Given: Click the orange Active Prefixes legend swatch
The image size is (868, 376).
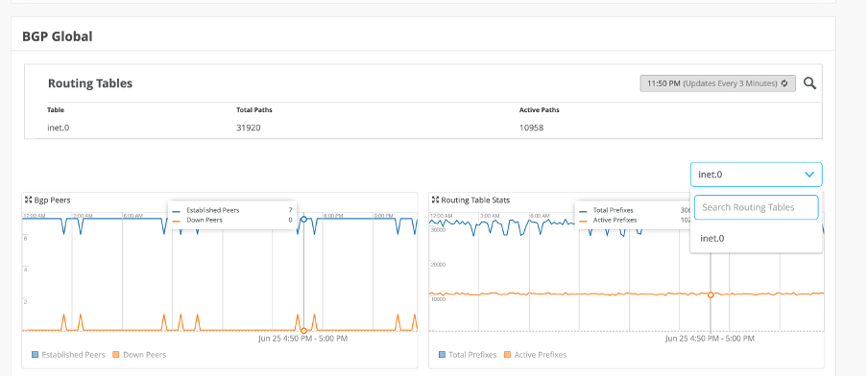Looking at the screenshot, I should tap(508, 355).
